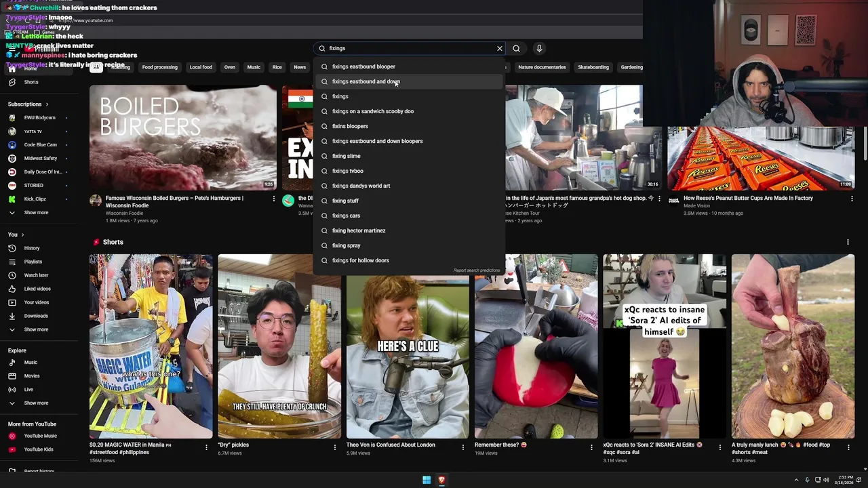
Task: Expand Show more under subscriptions
Action: (x=36, y=213)
